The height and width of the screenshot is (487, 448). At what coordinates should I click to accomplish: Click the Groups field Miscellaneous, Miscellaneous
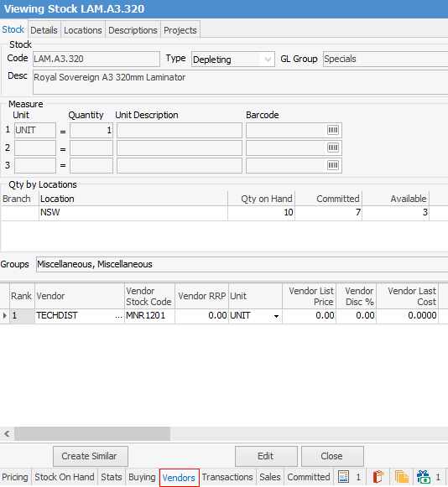pos(242,264)
